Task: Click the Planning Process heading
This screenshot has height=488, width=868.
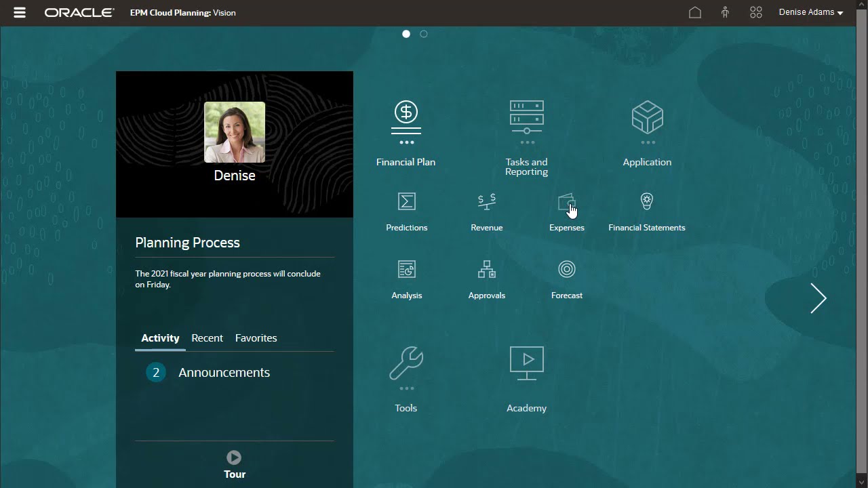Action: pyautogui.click(x=187, y=243)
